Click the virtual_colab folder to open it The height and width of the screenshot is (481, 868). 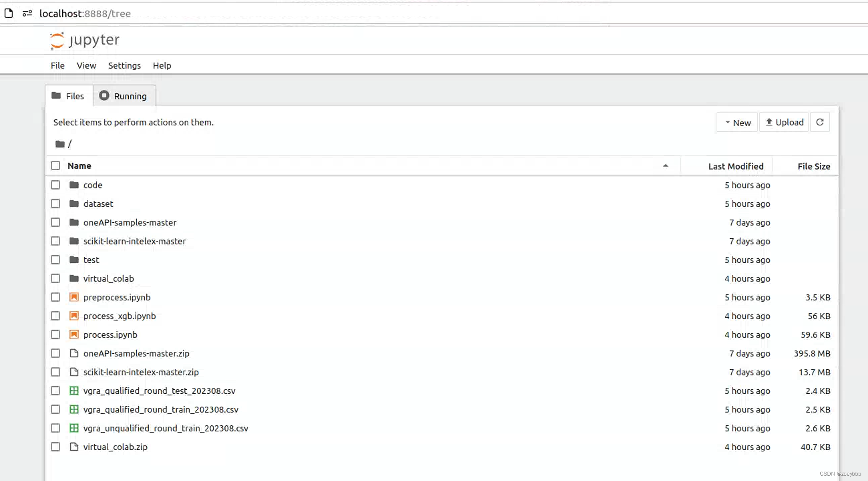[x=108, y=278]
